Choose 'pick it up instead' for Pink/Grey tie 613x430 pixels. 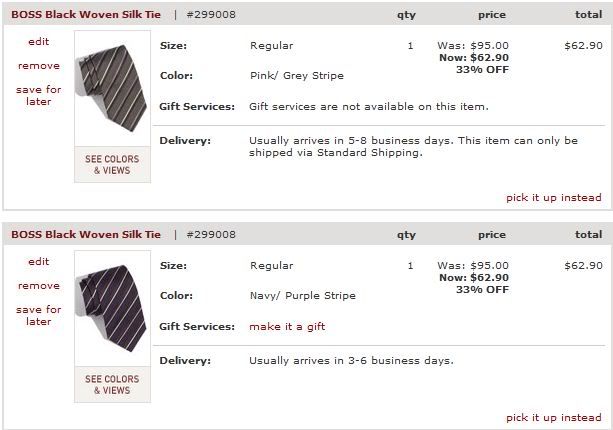(x=554, y=198)
